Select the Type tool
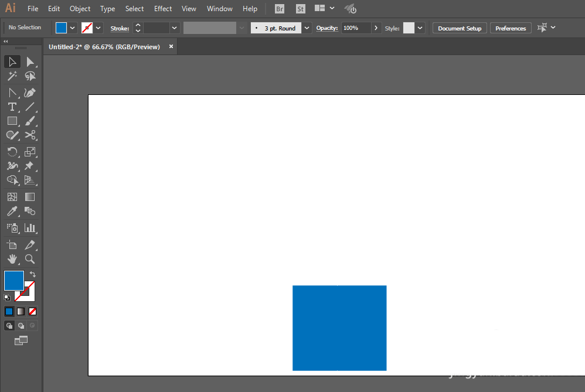Screen dimensions: 585x392 pos(12,107)
